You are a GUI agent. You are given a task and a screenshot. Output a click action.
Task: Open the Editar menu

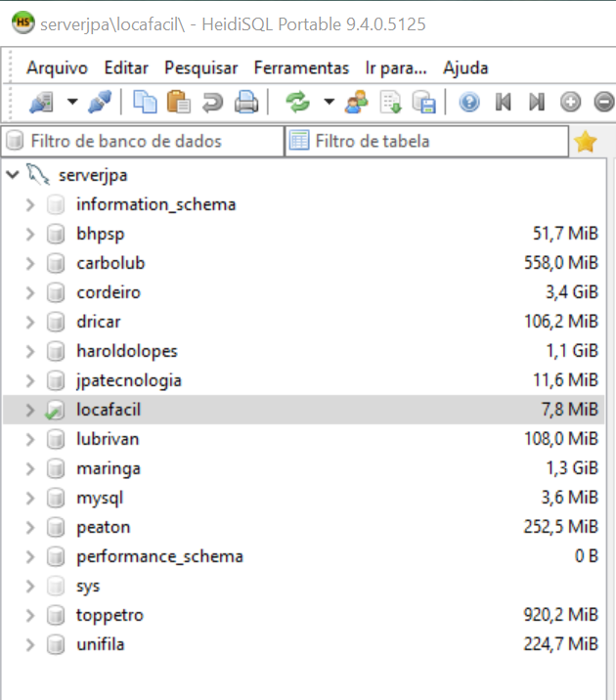pos(126,67)
